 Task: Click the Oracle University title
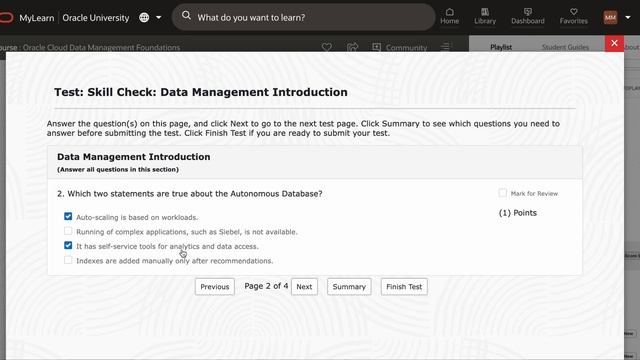pos(96,18)
